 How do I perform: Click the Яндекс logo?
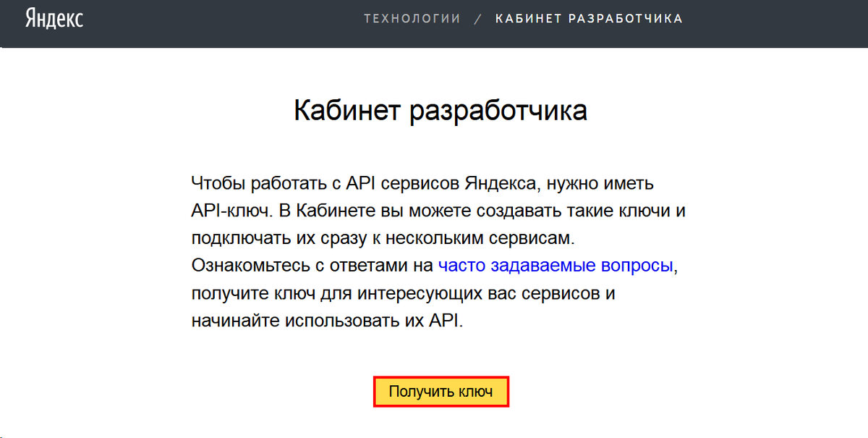54,18
